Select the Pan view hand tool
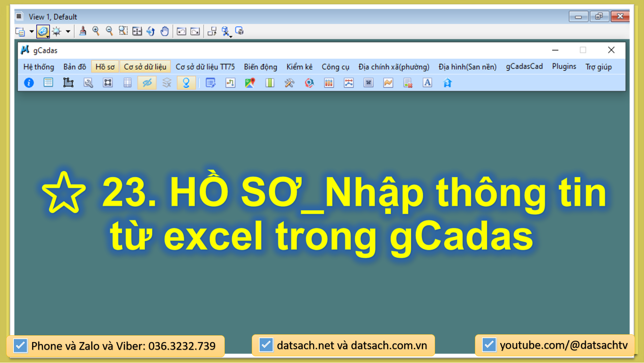 click(165, 31)
